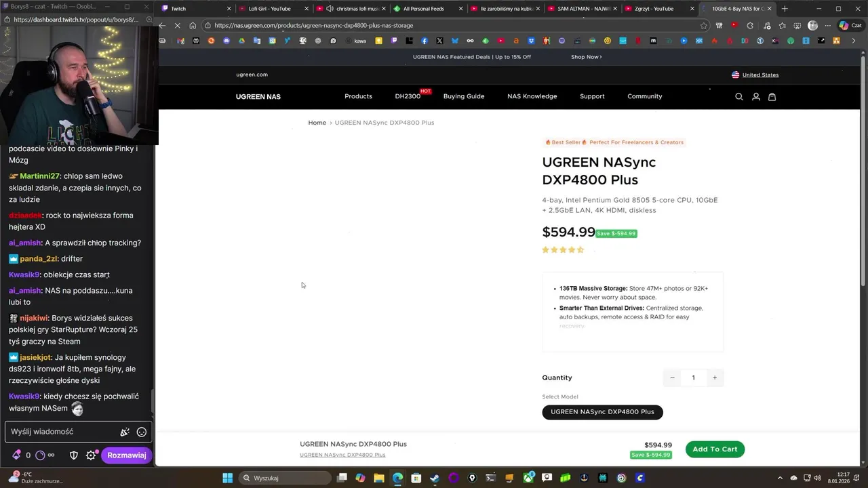The width and height of the screenshot is (868, 488).
Task: Click Add To Cart button
Action: 715,449
